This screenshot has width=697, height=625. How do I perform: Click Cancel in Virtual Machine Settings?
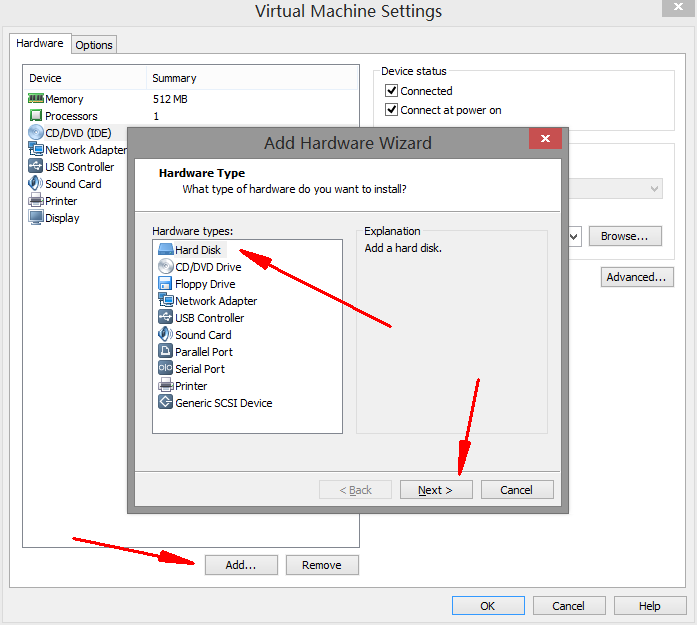click(x=569, y=605)
